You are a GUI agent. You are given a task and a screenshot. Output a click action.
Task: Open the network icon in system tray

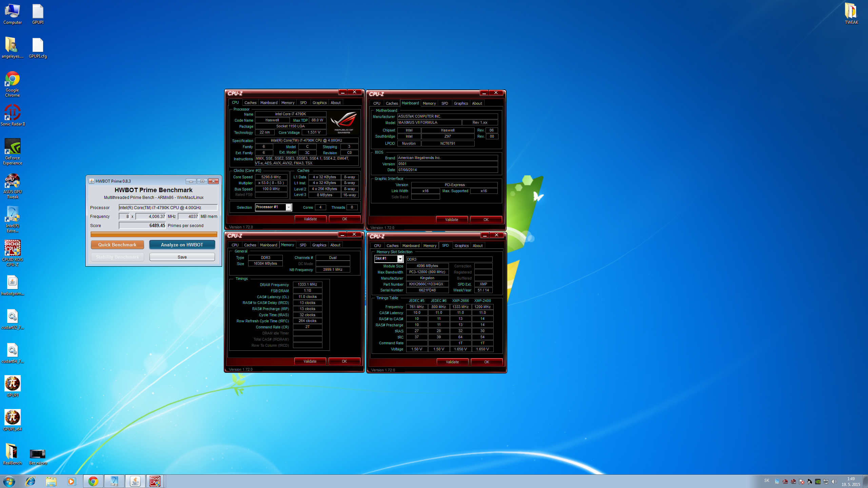(x=826, y=482)
